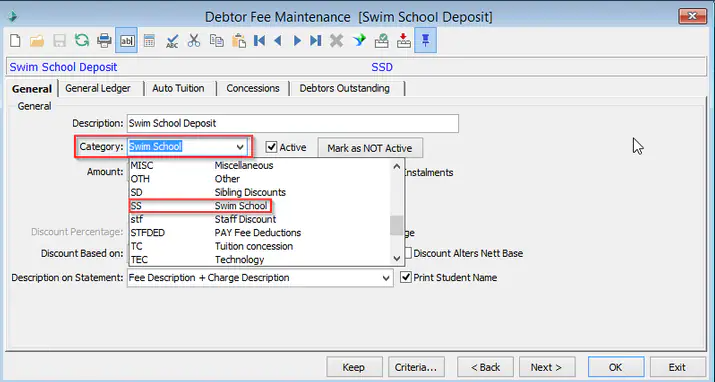Viewport: 715px width, 382px height.
Task: Select TEC Technology category
Action: click(x=260, y=259)
